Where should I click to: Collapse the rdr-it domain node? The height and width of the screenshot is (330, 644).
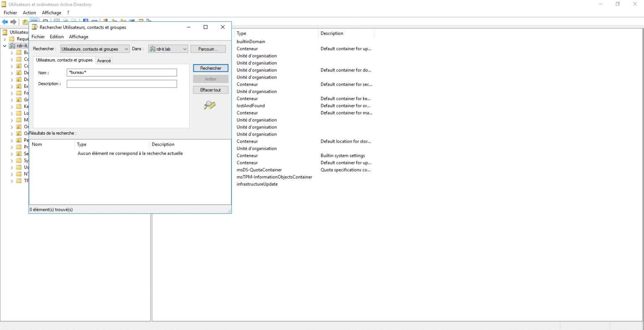click(5, 46)
